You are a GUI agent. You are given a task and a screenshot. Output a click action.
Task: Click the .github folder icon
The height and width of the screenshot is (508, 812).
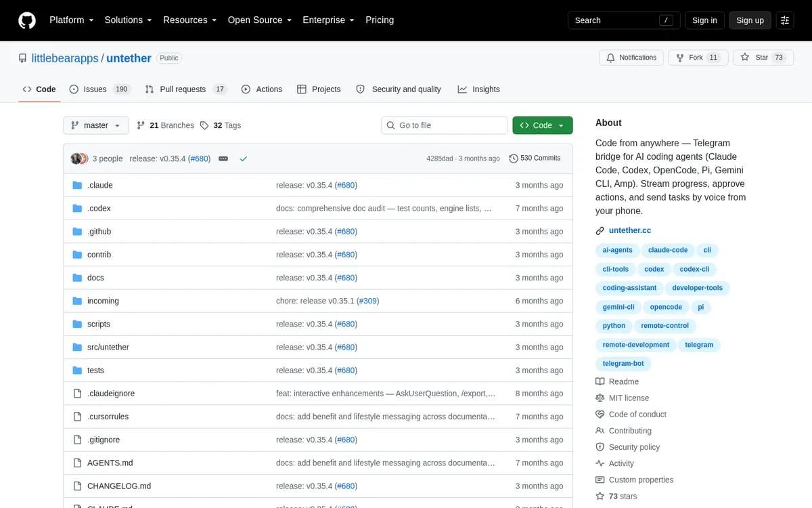77,232
